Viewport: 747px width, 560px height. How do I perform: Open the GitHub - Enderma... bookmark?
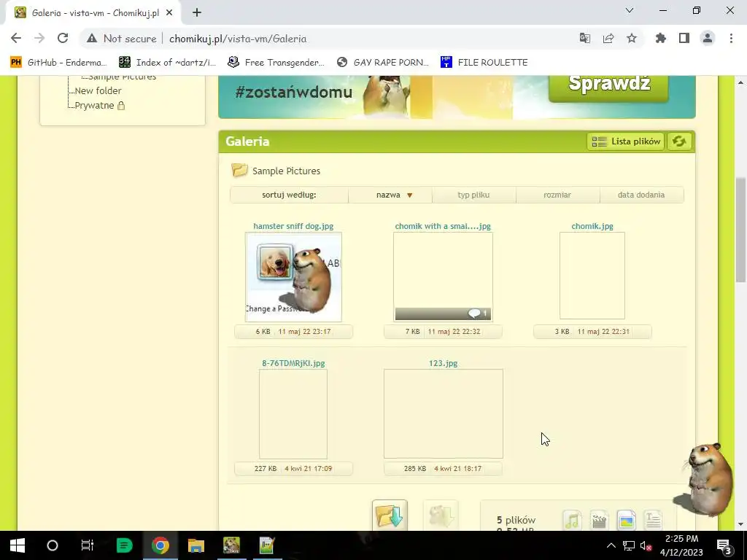point(58,63)
